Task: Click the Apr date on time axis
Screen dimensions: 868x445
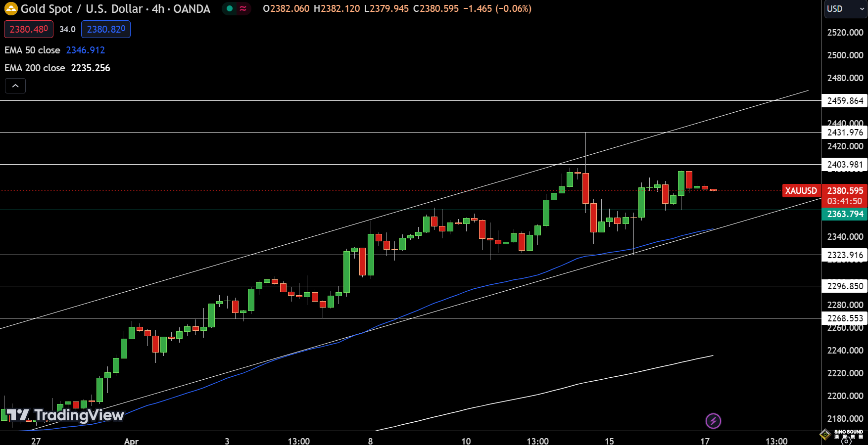Action: point(131,441)
